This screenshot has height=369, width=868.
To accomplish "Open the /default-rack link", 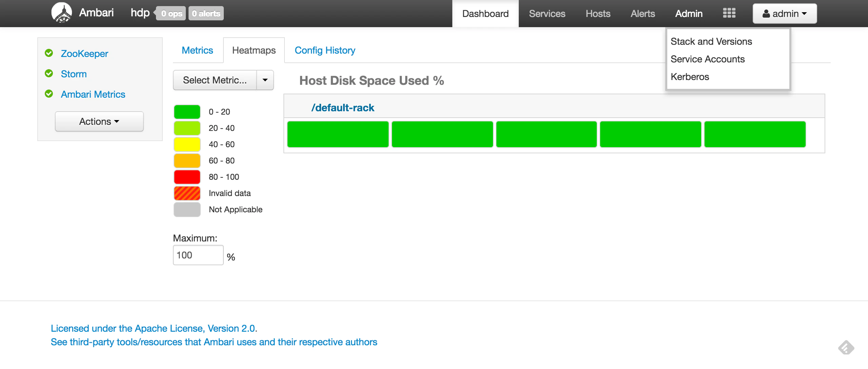I will click(343, 108).
